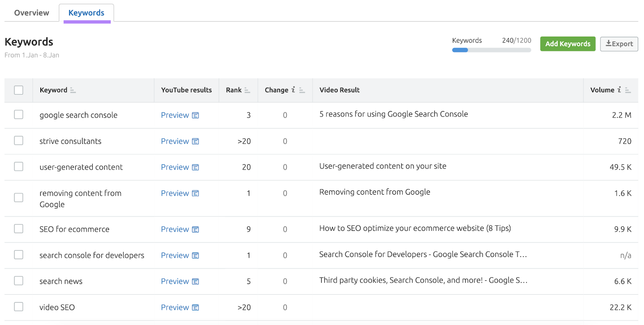Select the Keywords tab

(x=87, y=13)
